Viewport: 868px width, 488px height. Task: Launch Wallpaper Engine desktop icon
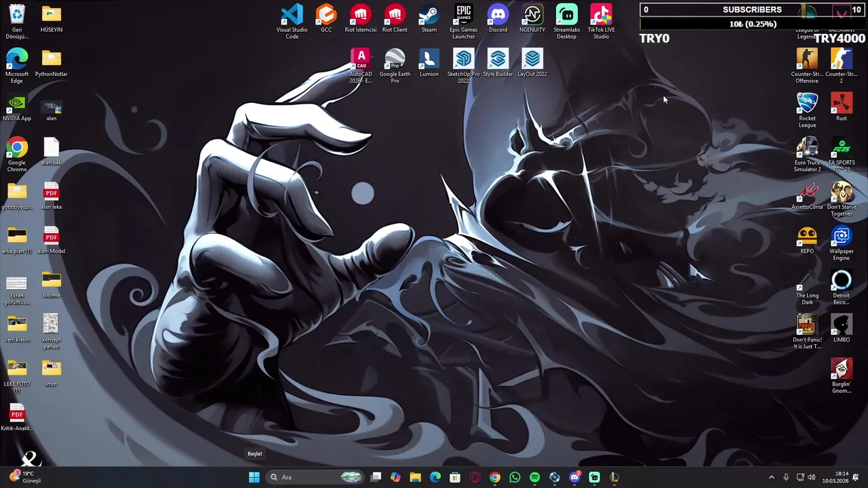841,243
